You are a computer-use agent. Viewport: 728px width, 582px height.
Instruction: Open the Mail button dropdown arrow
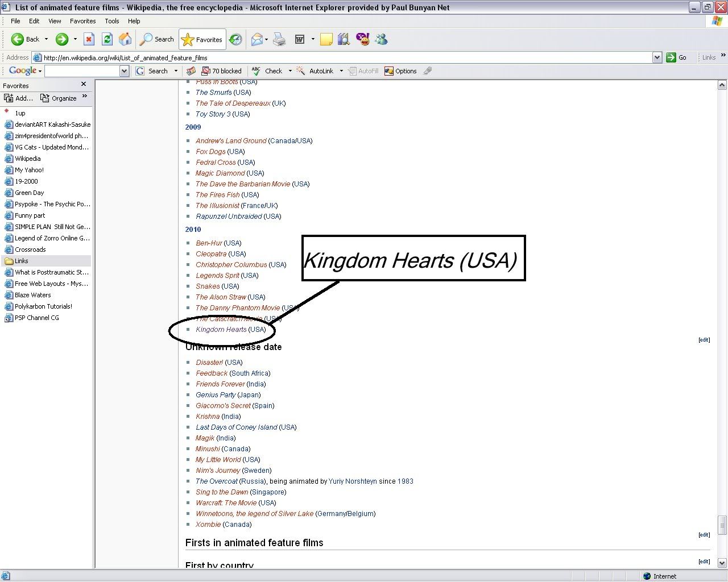pyautogui.click(x=266, y=39)
